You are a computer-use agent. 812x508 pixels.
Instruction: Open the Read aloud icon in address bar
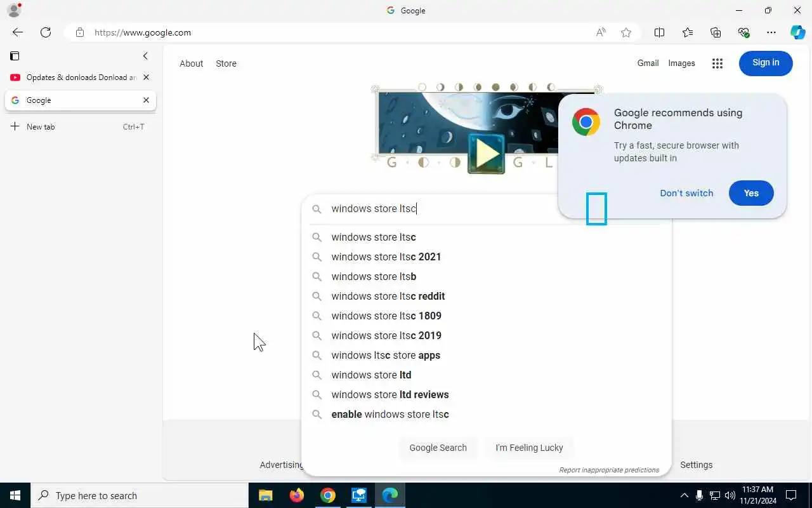601,32
